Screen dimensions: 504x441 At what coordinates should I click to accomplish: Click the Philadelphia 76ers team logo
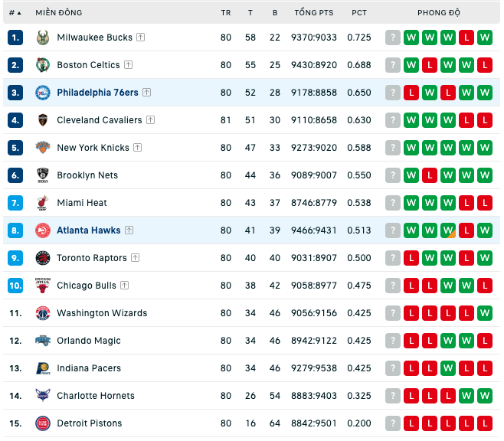tap(43, 93)
